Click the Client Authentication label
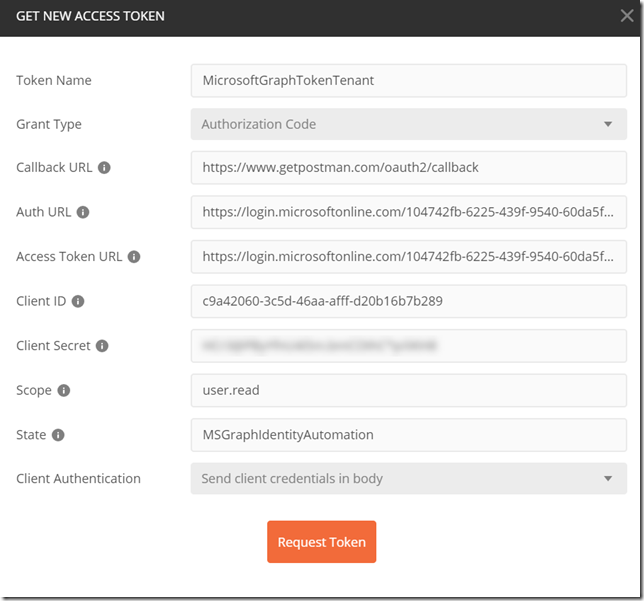The height and width of the screenshot is (601, 644). [78, 479]
